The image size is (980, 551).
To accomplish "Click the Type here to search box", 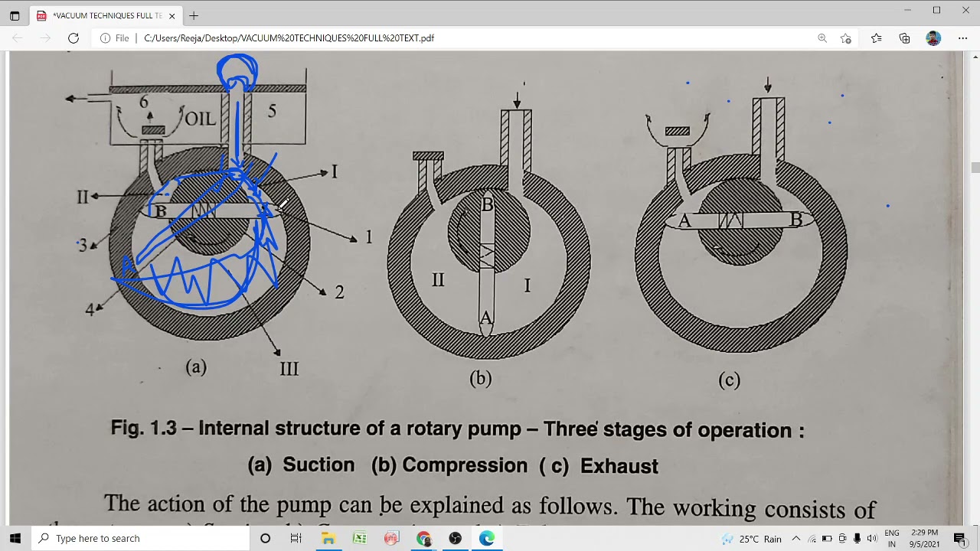I will [x=142, y=538].
